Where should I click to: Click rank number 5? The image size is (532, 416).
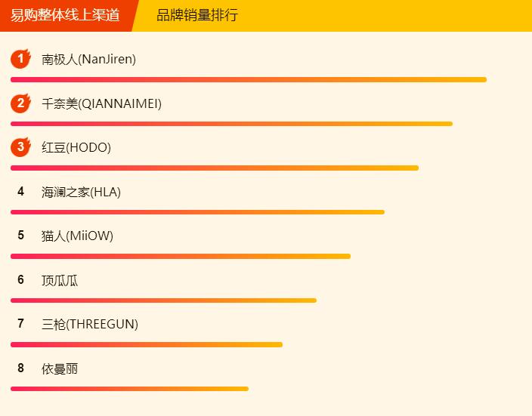(x=21, y=236)
